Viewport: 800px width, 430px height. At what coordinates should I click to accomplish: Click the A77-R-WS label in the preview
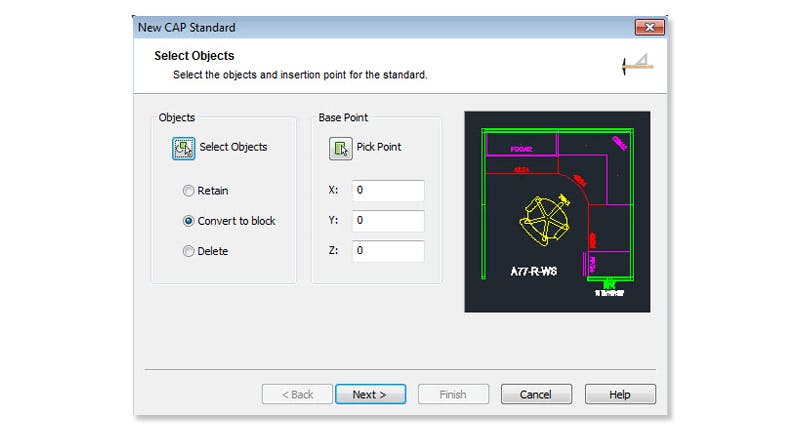(534, 271)
